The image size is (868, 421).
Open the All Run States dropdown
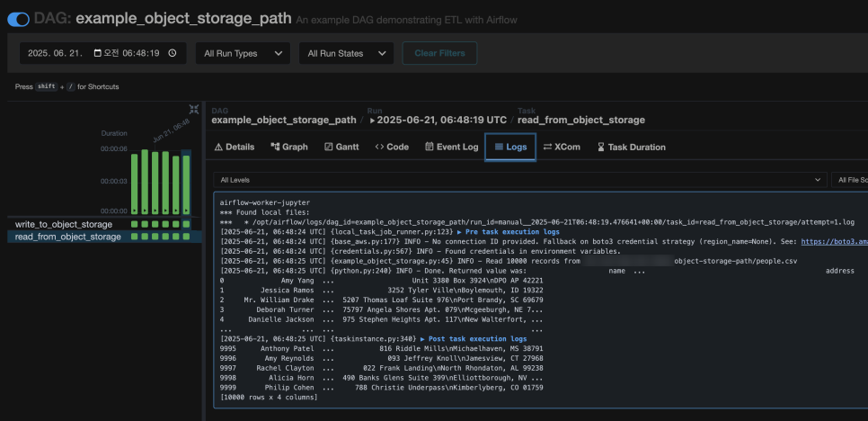point(347,53)
